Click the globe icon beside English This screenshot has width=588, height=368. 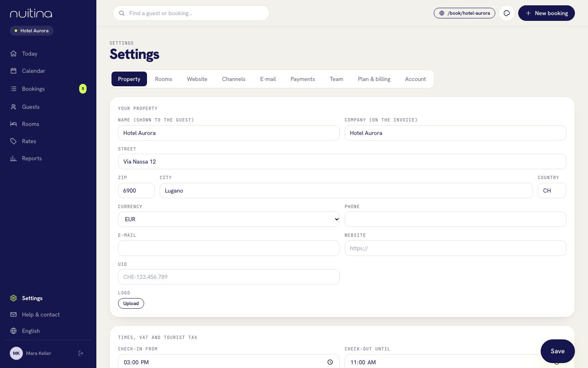[13, 331]
